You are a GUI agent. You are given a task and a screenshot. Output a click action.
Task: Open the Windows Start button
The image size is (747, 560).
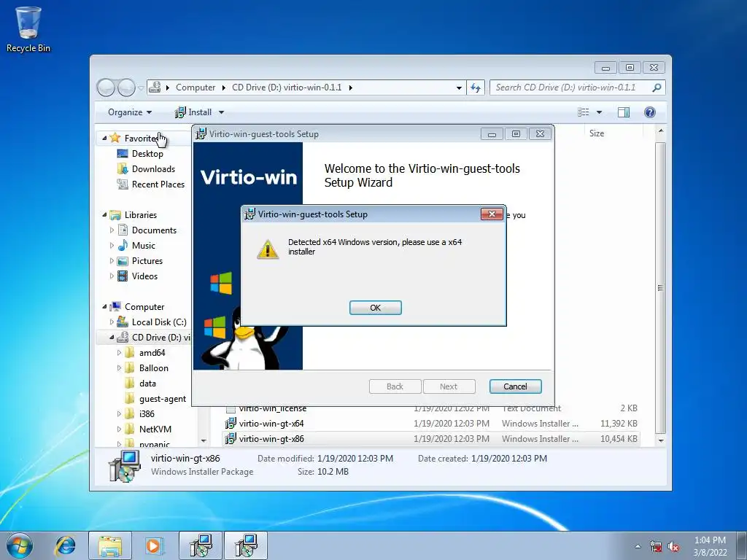point(20,545)
